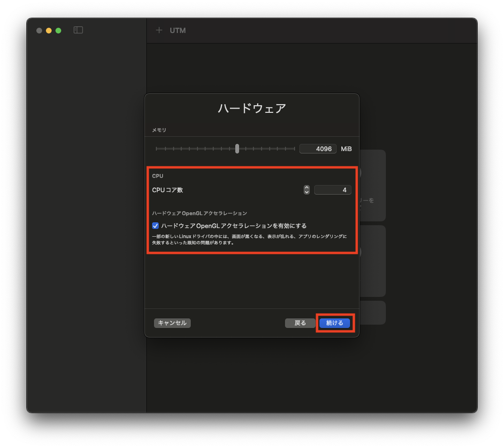504x448 pixels.
Task: Select the 4096 MiB memory input field
Action: pos(318,149)
